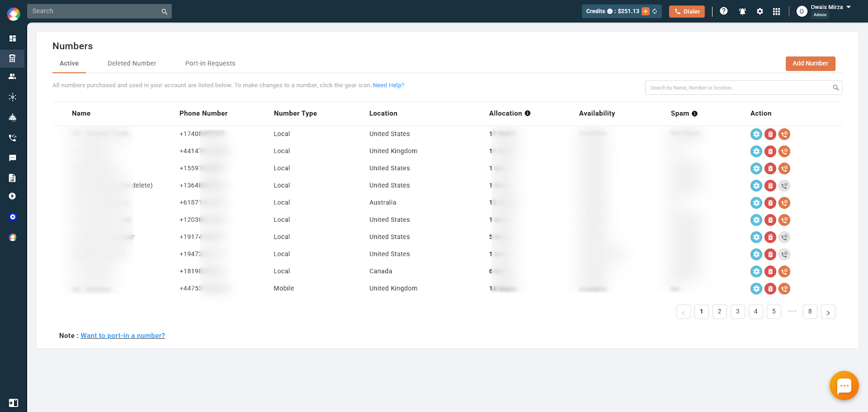Viewport: 868px width, 412px height.
Task: Open the settings gear in top bar
Action: click(760, 11)
